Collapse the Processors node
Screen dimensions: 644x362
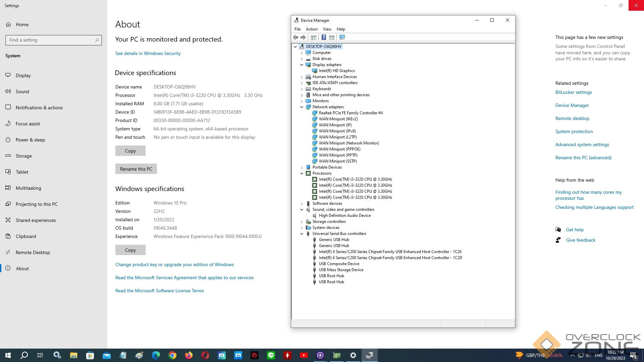tap(302, 173)
